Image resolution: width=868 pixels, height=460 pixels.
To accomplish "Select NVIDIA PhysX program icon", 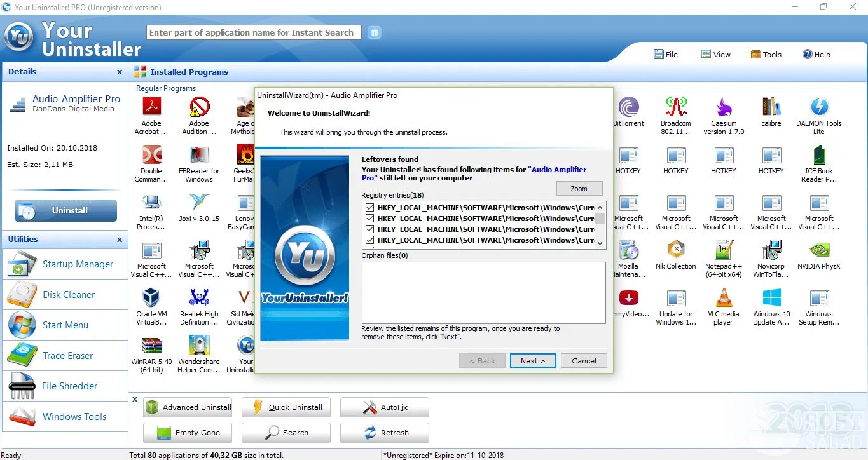I will [819, 250].
